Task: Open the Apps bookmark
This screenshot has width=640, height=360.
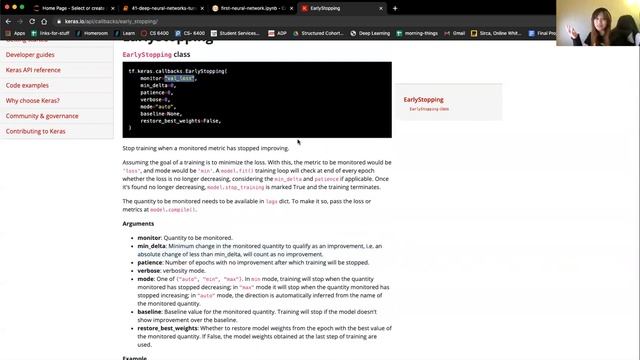Action: (x=16, y=33)
